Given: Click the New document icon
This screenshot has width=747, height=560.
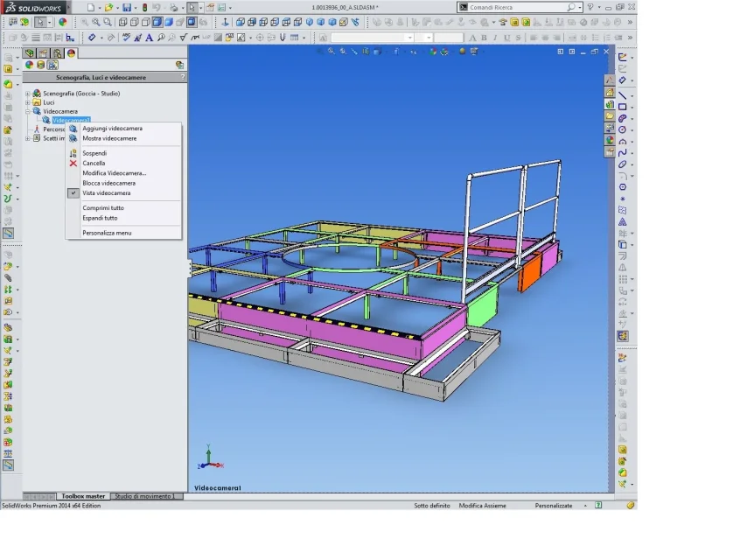Looking at the screenshot, I should (x=91, y=8).
